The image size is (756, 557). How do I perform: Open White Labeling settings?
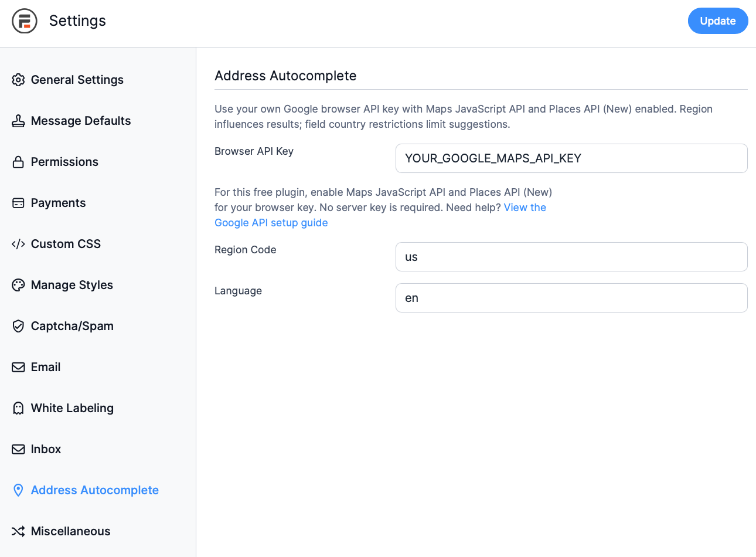(72, 408)
